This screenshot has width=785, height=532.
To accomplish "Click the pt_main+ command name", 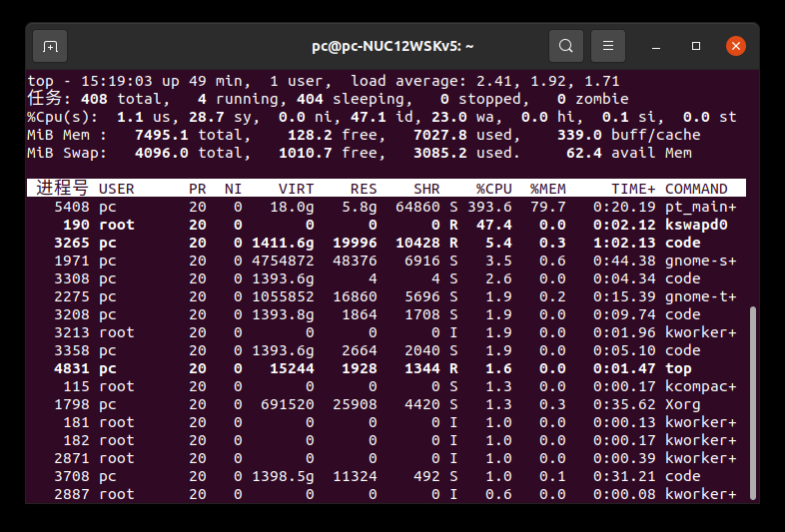I will click(701, 207).
